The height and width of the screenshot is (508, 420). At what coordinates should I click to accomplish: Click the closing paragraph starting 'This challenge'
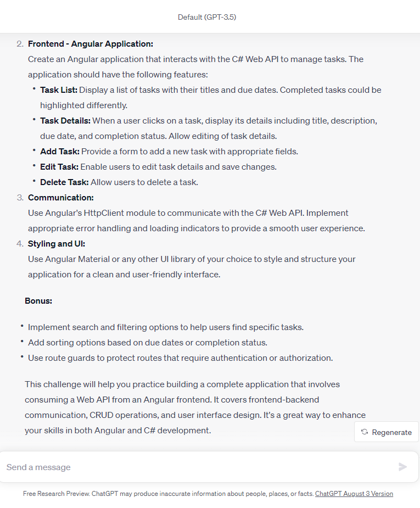click(195, 407)
